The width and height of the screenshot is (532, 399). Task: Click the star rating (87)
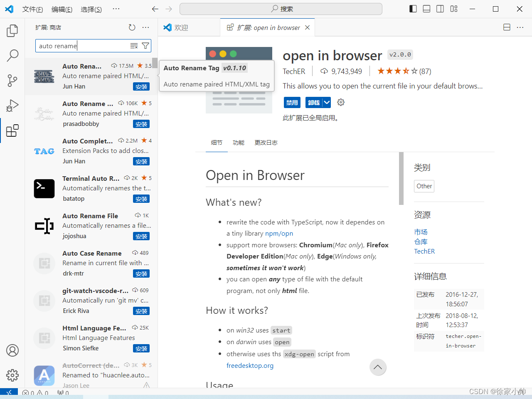point(404,71)
